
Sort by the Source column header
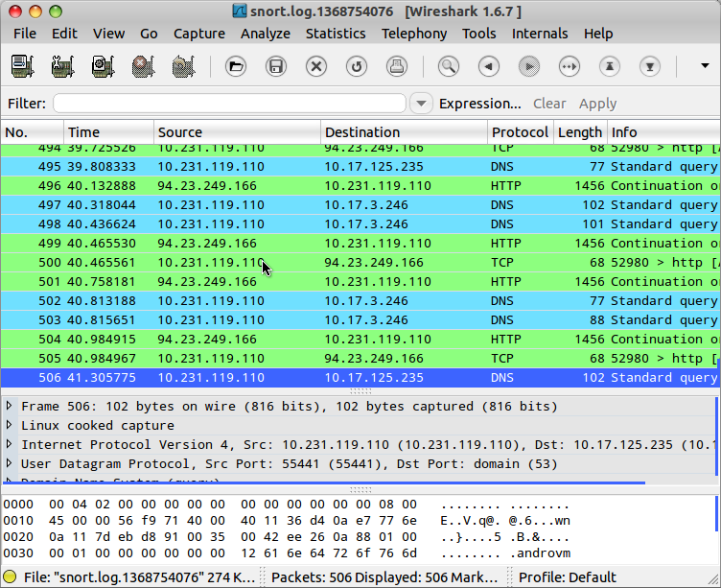tap(237, 132)
